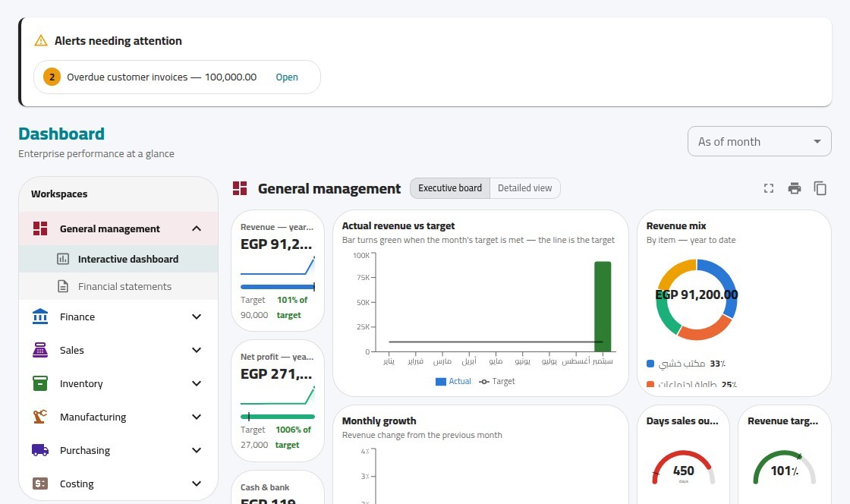The height and width of the screenshot is (504, 850).
Task: Click the orange badge showing 2 alerts
Action: click(x=52, y=77)
